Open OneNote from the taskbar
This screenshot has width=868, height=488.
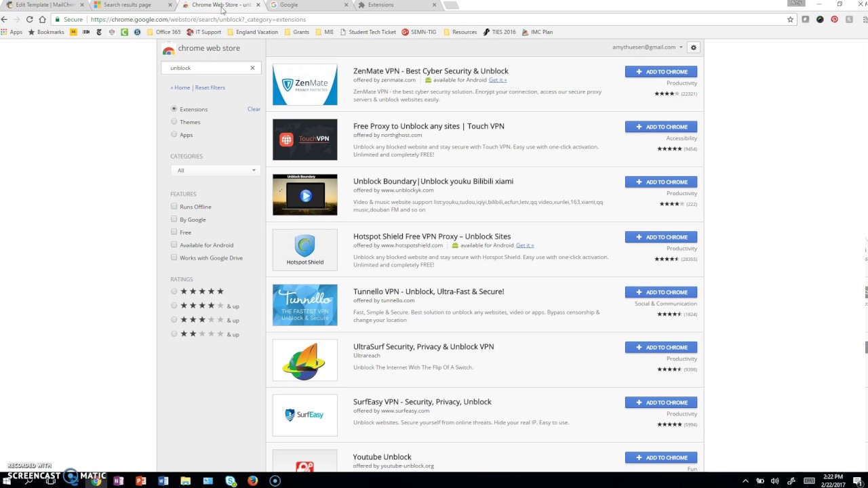point(119,481)
